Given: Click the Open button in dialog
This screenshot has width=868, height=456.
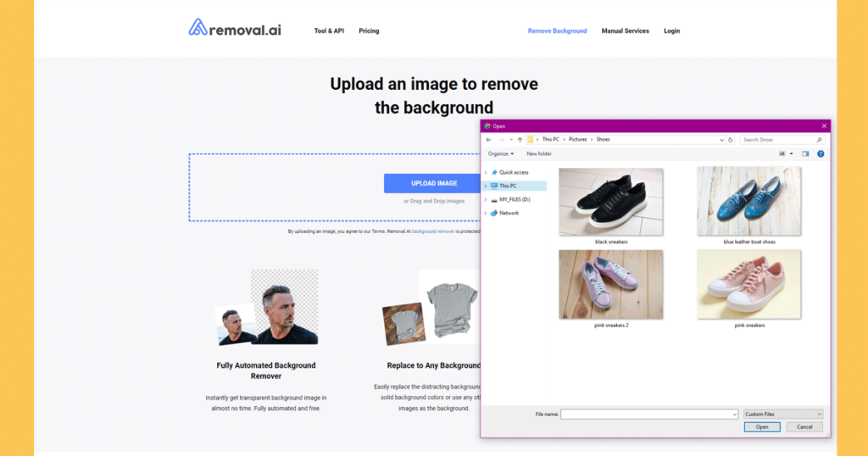Looking at the screenshot, I should (762, 427).
